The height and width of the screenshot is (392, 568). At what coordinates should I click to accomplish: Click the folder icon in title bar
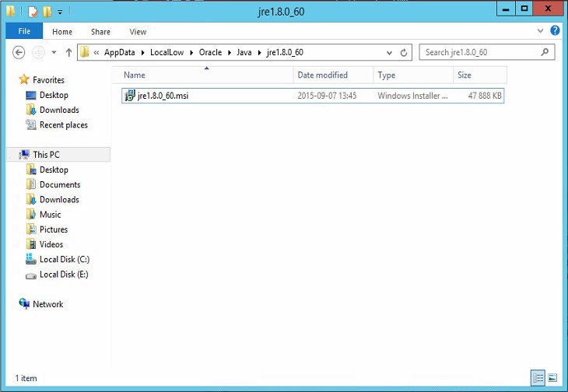(x=11, y=12)
